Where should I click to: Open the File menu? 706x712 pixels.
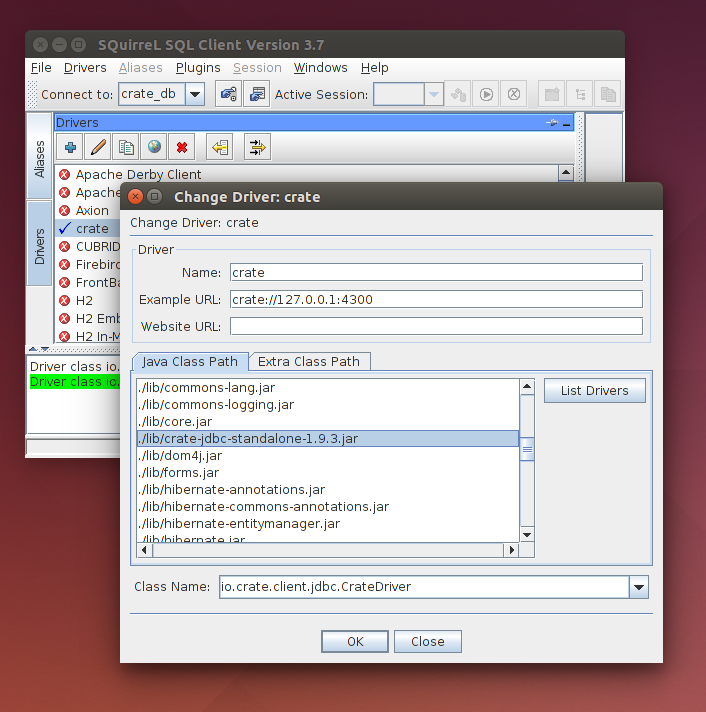point(41,68)
